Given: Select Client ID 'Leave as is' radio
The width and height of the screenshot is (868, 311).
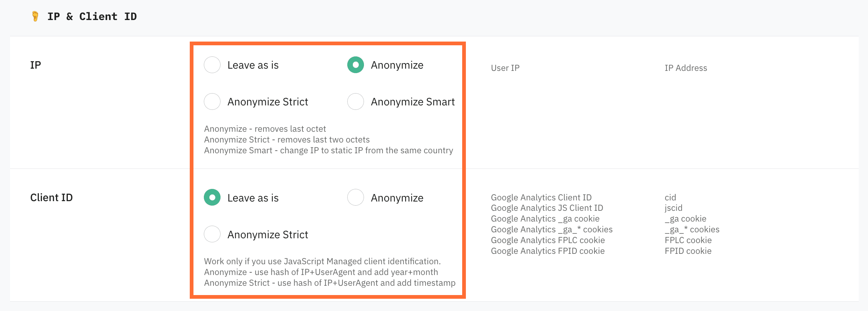Looking at the screenshot, I should [x=212, y=197].
